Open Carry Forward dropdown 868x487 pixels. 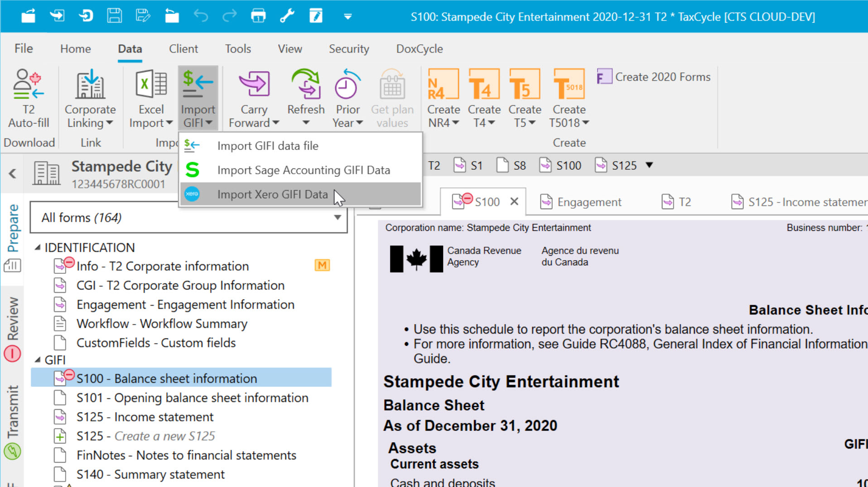point(254,116)
